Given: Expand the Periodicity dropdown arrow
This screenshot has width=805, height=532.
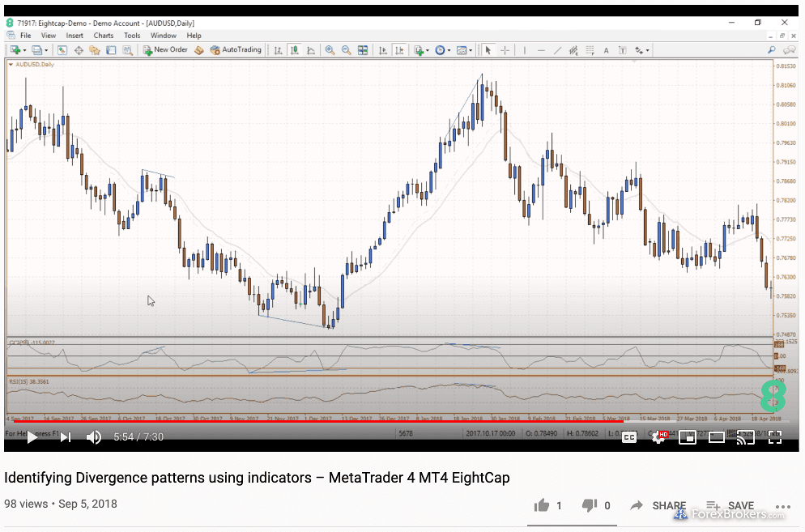Looking at the screenshot, I should point(449,50).
